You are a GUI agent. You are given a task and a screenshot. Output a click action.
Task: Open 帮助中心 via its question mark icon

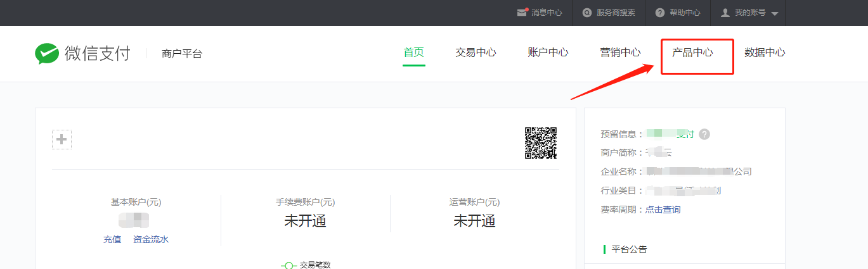click(660, 13)
